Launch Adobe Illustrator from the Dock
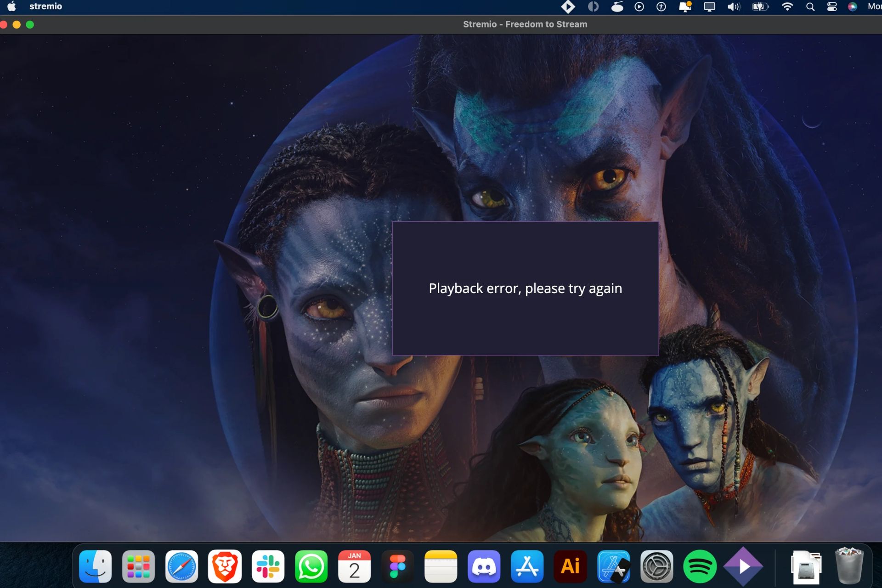 [x=570, y=566]
